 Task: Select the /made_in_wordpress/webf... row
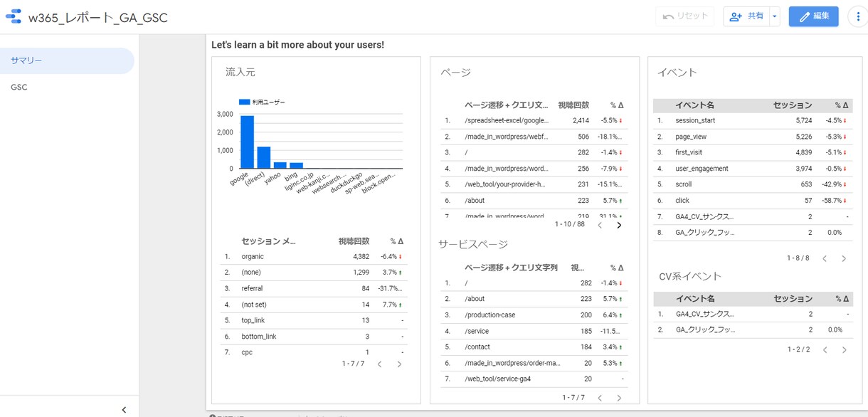tap(534, 137)
